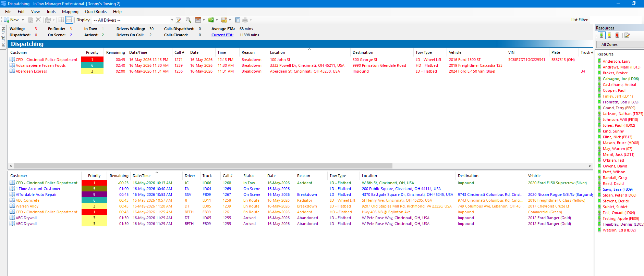This screenshot has height=276, width=644.
Task: Click the yellow map icon in toolbar
Action: pos(224,20)
